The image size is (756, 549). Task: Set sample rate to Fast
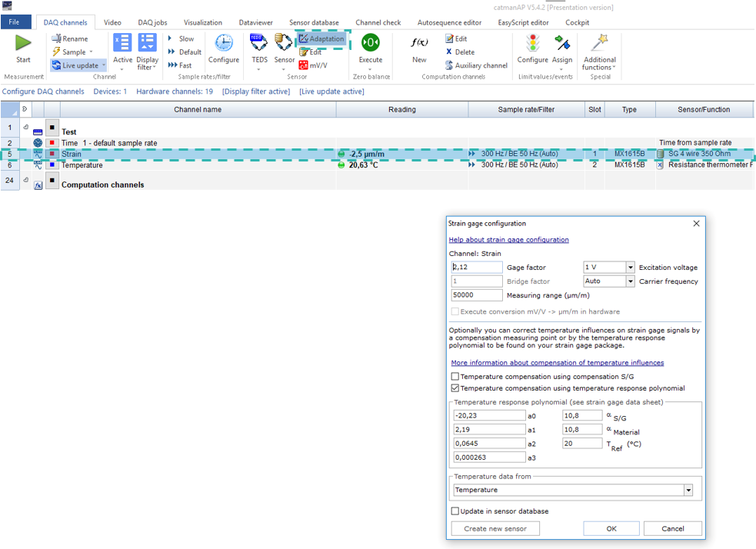tap(180, 65)
